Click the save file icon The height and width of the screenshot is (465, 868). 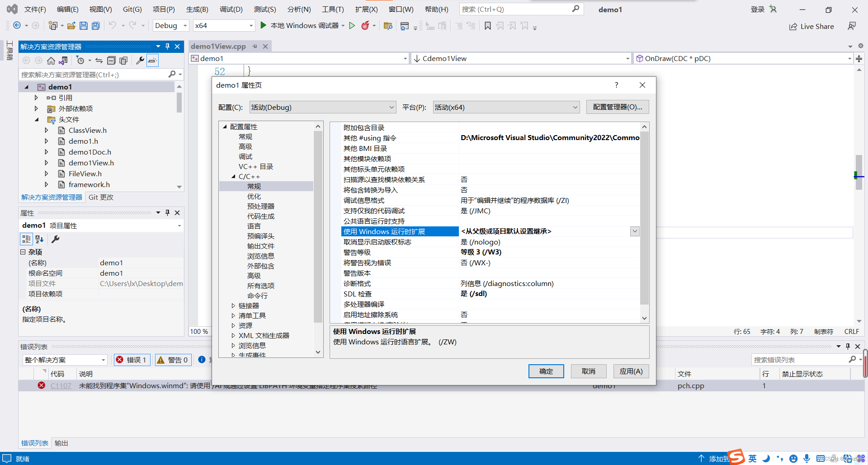[x=83, y=26]
